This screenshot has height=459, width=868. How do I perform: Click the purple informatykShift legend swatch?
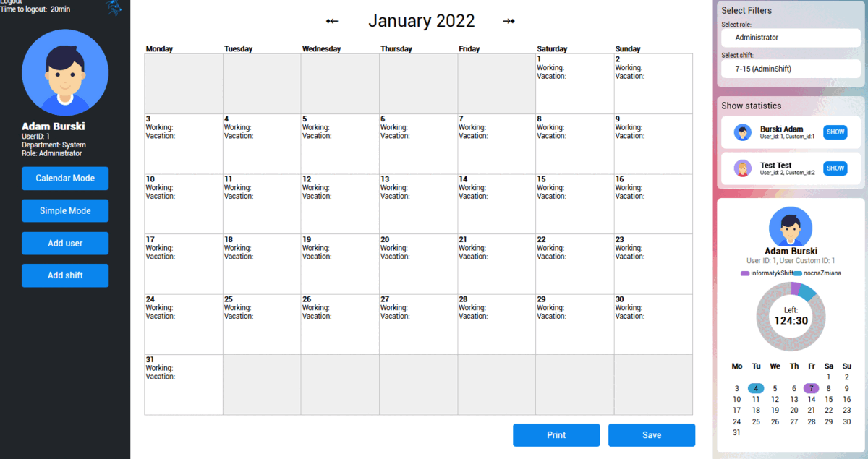[744, 273]
